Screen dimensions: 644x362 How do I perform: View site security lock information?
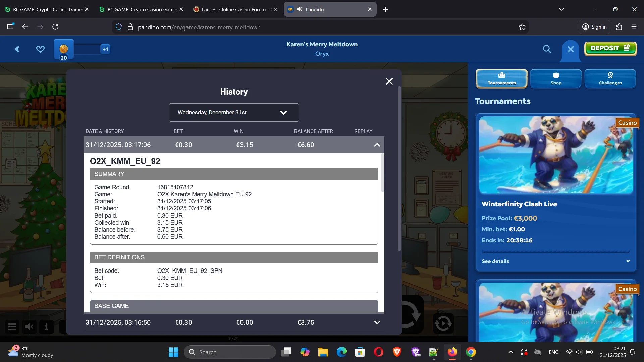point(130,27)
